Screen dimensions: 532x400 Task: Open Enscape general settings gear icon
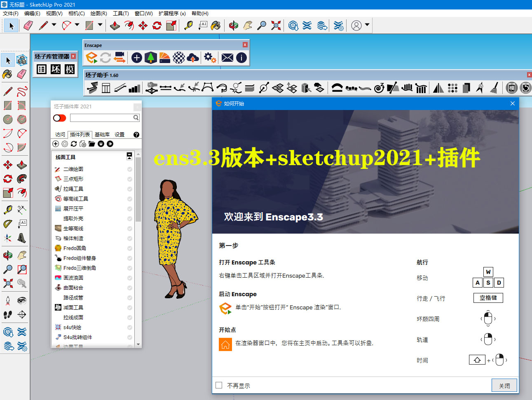[210, 58]
